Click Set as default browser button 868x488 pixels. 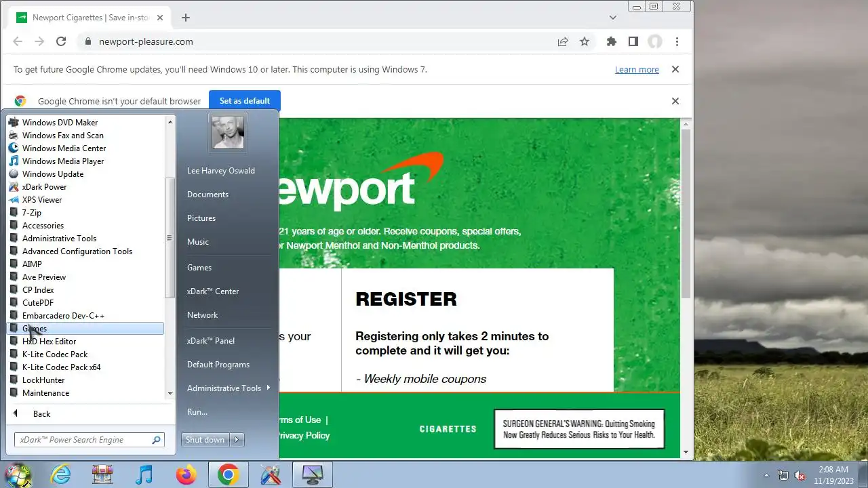[245, 101]
